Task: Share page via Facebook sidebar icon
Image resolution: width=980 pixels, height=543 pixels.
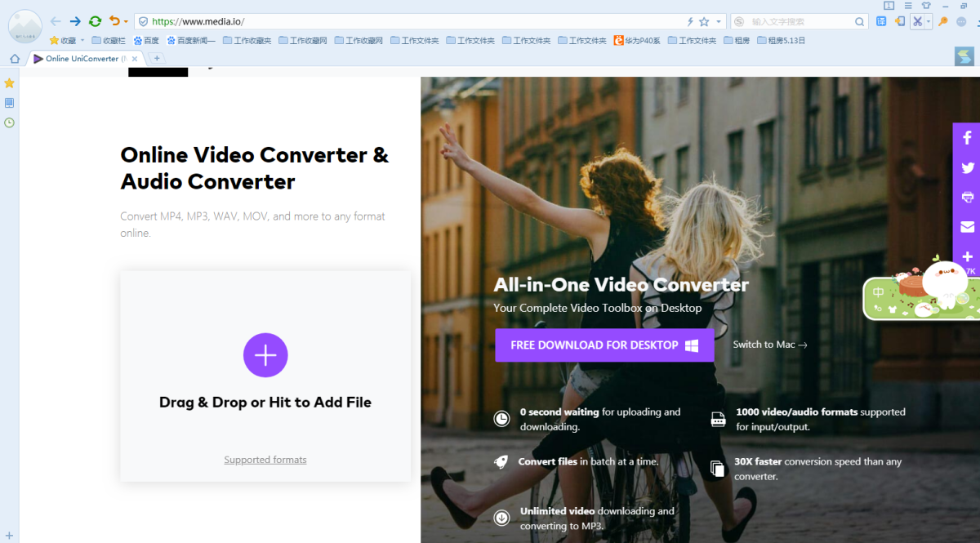Action: (967, 138)
